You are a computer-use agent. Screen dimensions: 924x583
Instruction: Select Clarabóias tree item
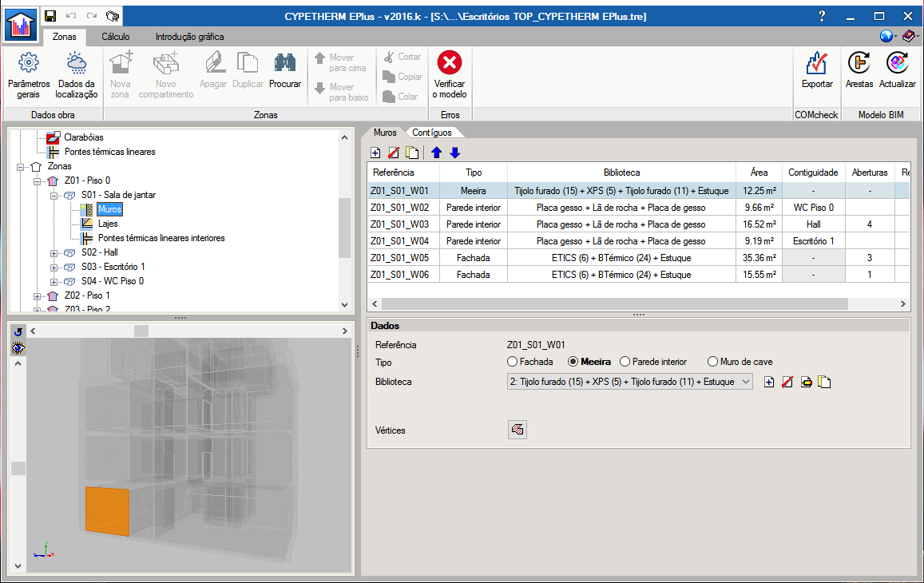[x=84, y=137]
